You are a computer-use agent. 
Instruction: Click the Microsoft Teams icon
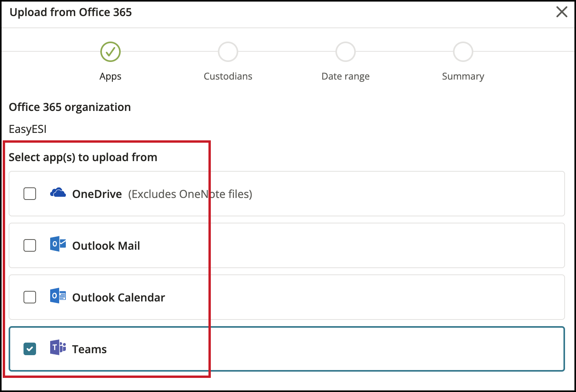click(58, 347)
